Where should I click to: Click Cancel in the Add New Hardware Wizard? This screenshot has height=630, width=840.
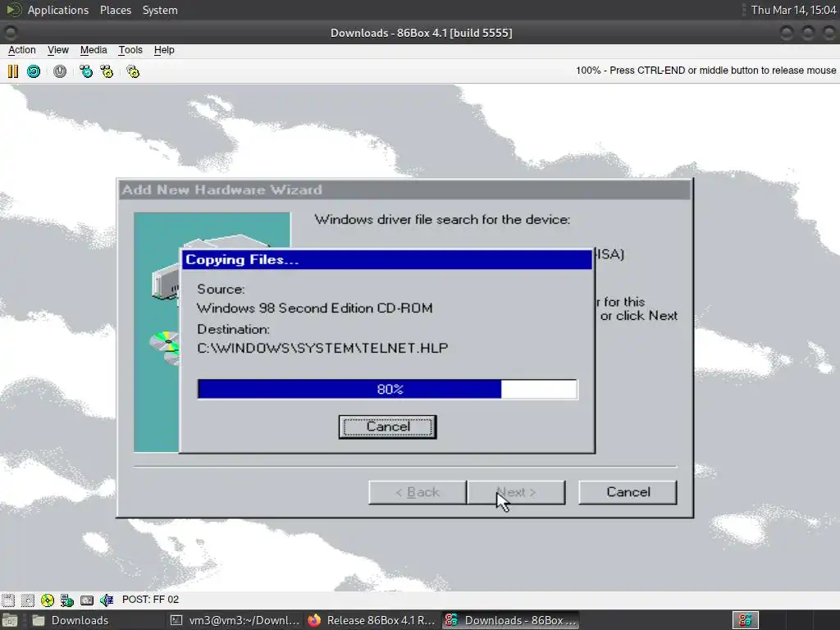click(x=628, y=492)
